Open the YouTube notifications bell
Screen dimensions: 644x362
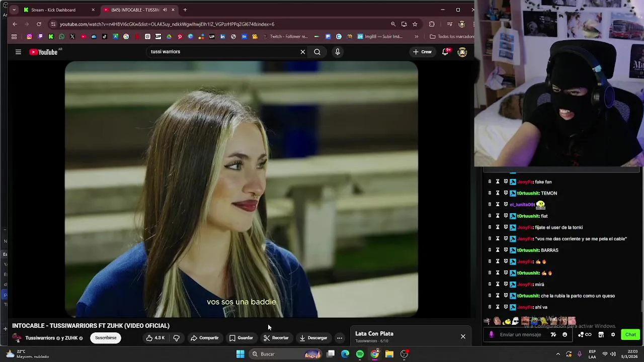[445, 52]
